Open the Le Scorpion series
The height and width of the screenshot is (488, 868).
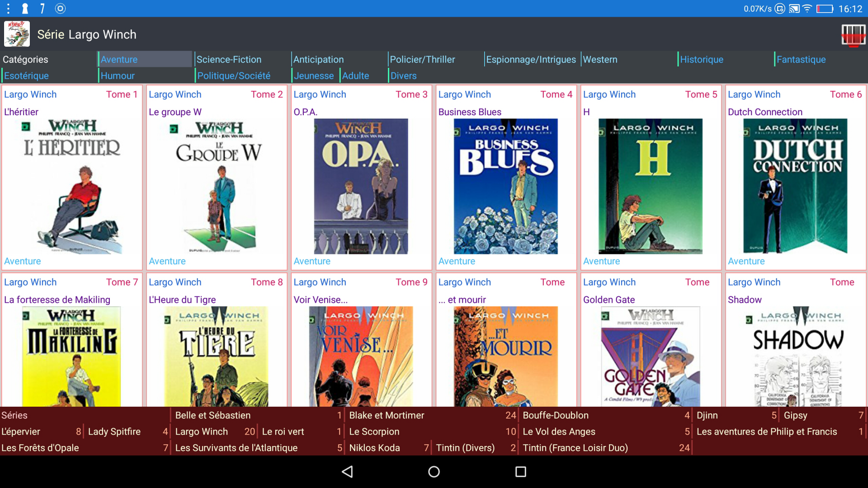[x=374, y=432]
